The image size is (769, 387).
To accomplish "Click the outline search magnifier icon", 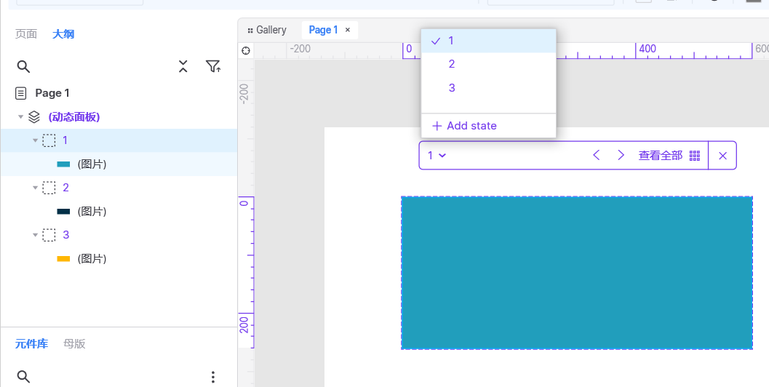I will pyautogui.click(x=23, y=67).
